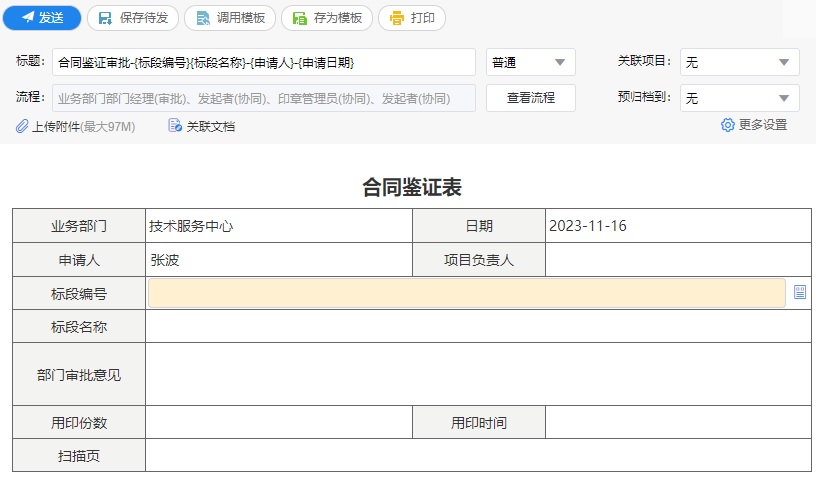Expand the priority dropdown showing 普通

tap(530, 62)
